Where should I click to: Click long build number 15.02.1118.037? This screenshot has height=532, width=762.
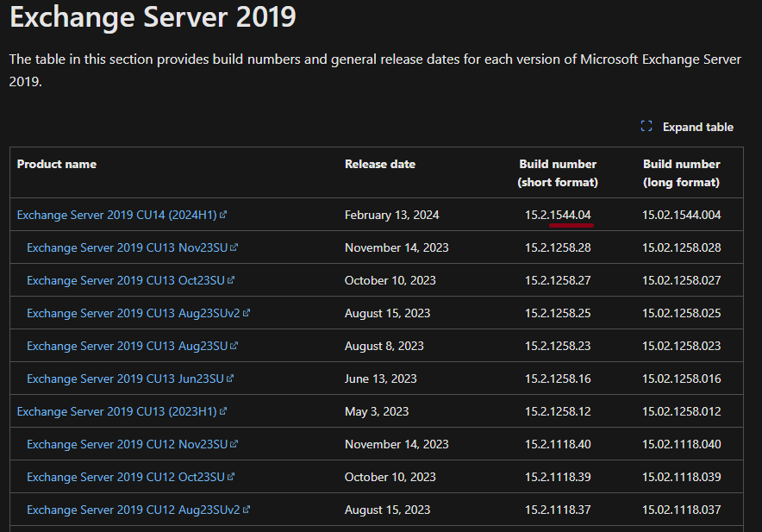(681, 510)
